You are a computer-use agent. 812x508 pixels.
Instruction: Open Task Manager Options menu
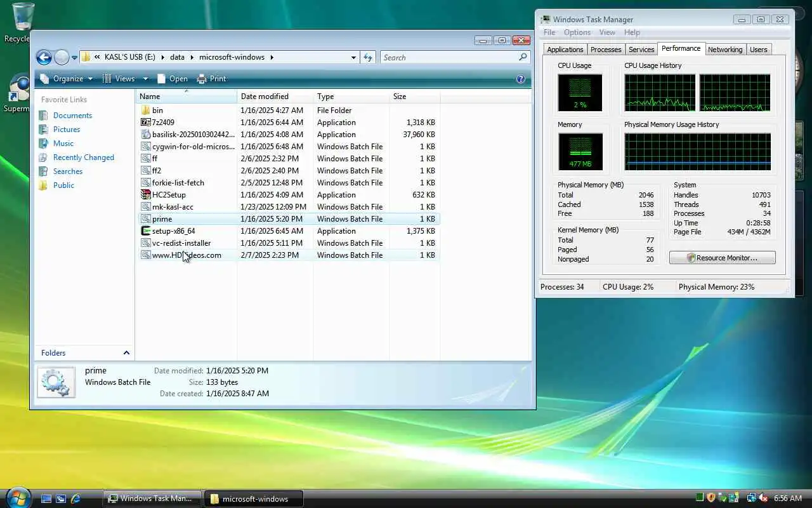click(577, 32)
